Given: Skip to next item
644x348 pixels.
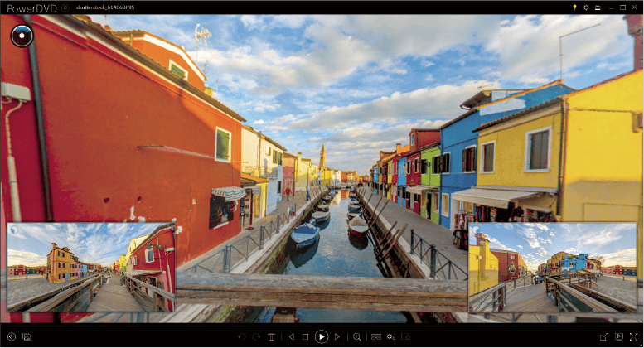Looking at the screenshot, I should pyautogui.click(x=337, y=336).
